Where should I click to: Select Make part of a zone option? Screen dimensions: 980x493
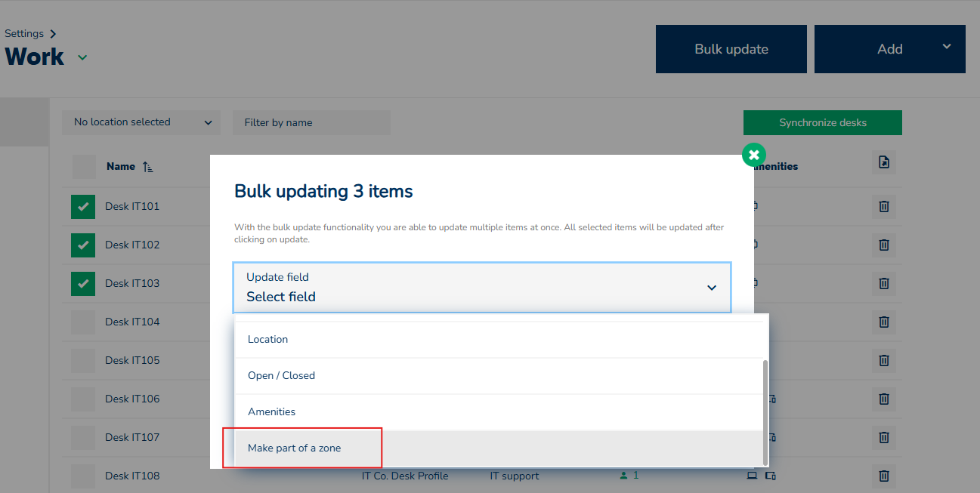295,448
